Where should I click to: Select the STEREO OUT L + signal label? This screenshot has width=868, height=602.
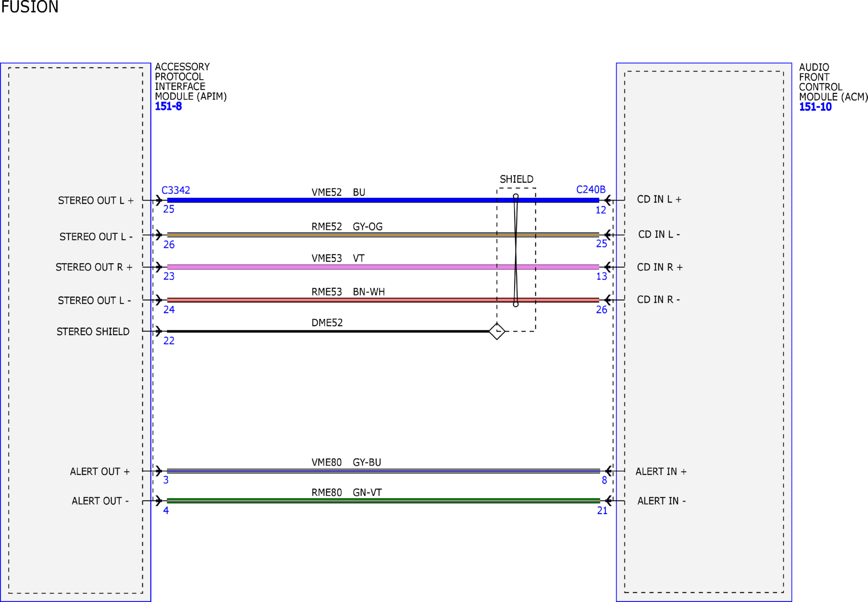pyautogui.click(x=96, y=201)
